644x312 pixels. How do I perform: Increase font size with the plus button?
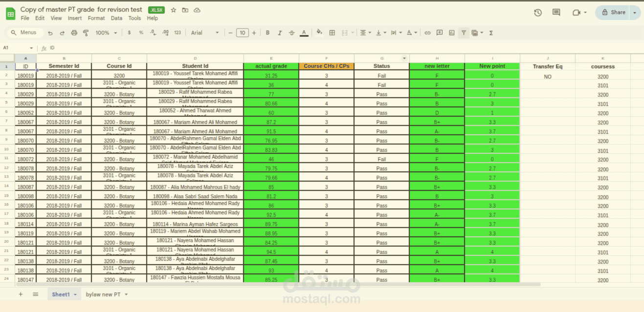[254, 33]
